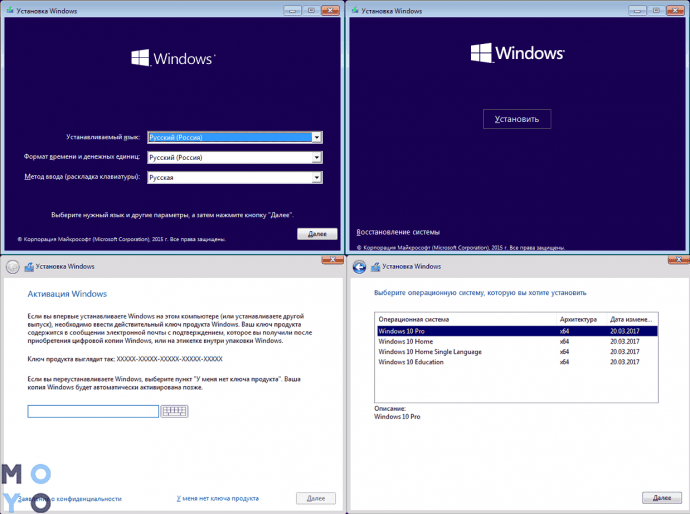
Task: Select Windows 10 Home row
Action: 517,341
